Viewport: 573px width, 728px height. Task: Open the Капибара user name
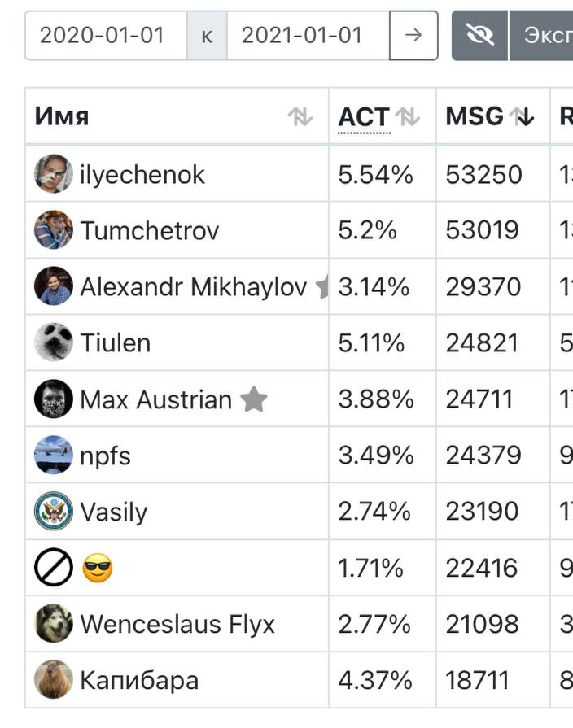[139, 680]
